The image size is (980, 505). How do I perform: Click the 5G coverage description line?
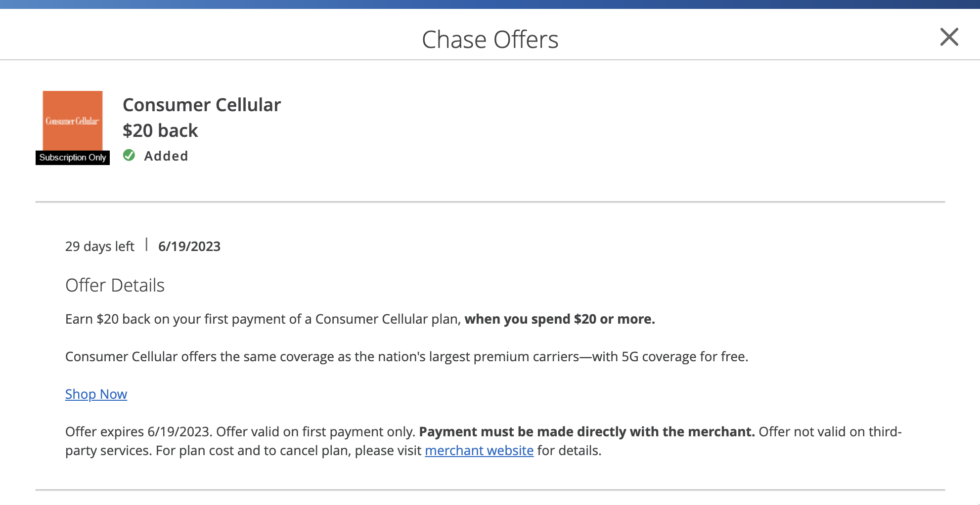point(407,356)
